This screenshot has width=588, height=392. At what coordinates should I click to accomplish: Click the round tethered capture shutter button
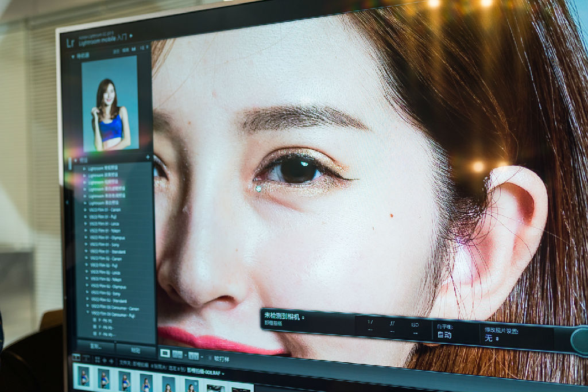pyautogui.click(x=581, y=340)
